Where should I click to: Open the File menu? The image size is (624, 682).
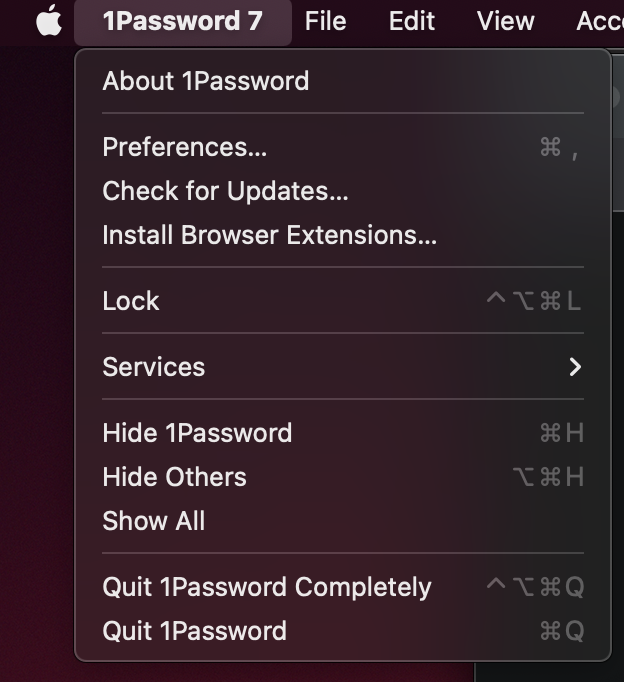pyautogui.click(x=325, y=21)
